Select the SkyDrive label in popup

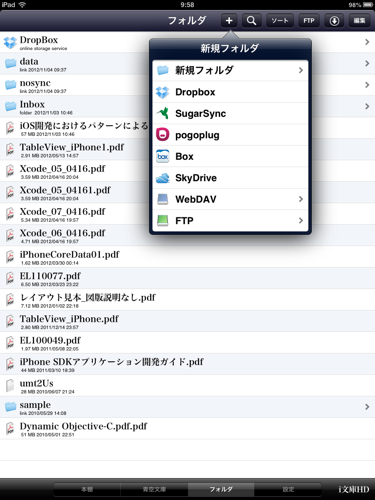[196, 178]
